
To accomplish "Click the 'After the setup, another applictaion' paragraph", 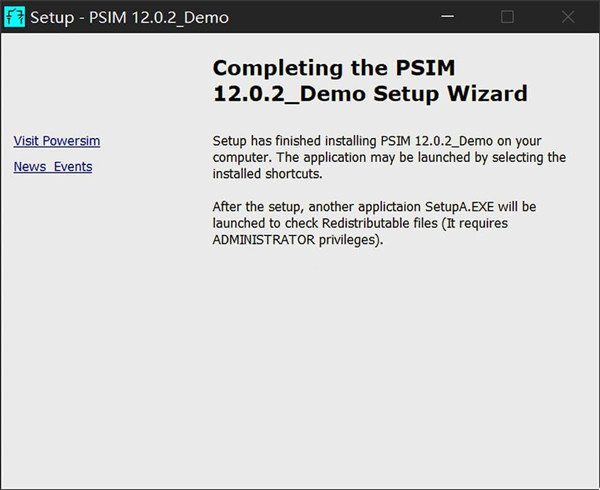I will [374, 223].
